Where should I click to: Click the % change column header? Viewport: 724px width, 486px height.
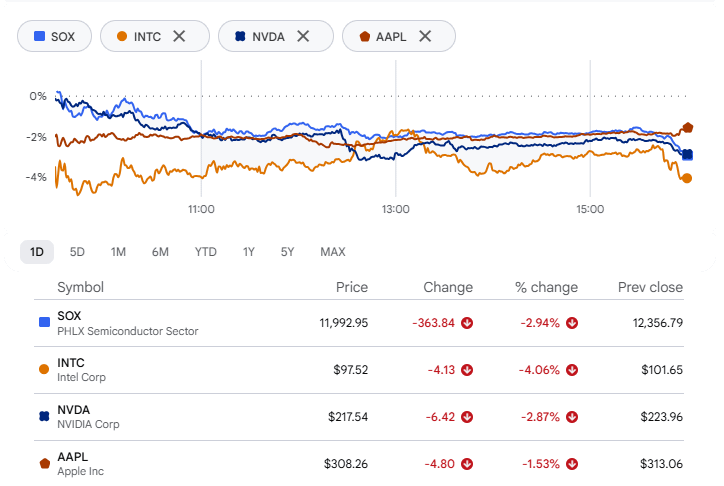(x=546, y=288)
